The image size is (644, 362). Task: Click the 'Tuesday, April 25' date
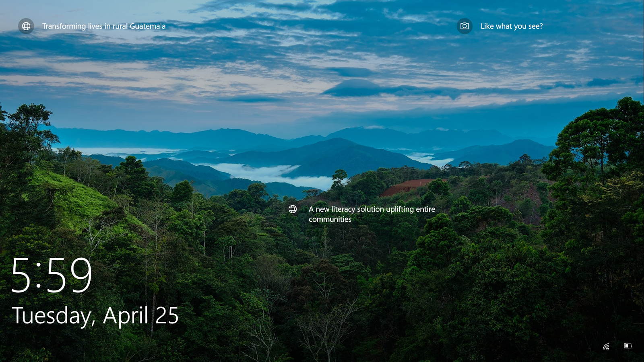click(95, 316)
